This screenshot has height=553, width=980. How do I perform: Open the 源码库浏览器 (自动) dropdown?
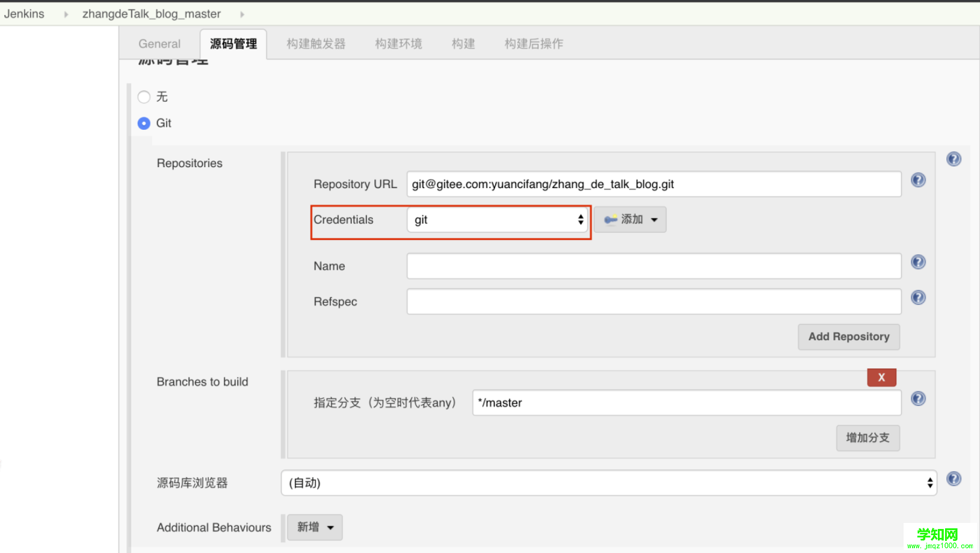click(609, 483)
